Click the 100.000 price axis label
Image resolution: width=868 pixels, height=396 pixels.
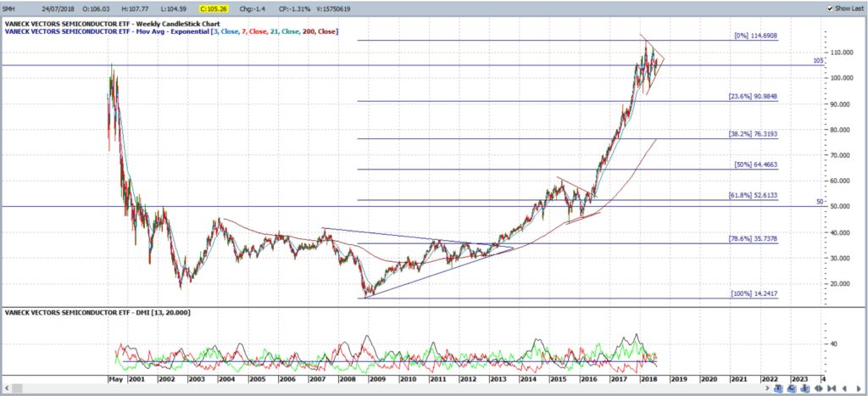[x=840, y=78]
